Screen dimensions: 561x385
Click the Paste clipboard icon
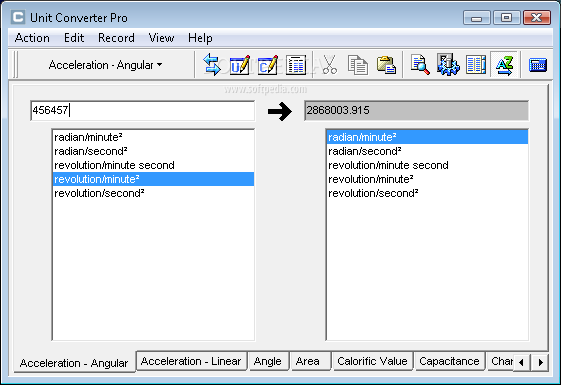[386, 65]
